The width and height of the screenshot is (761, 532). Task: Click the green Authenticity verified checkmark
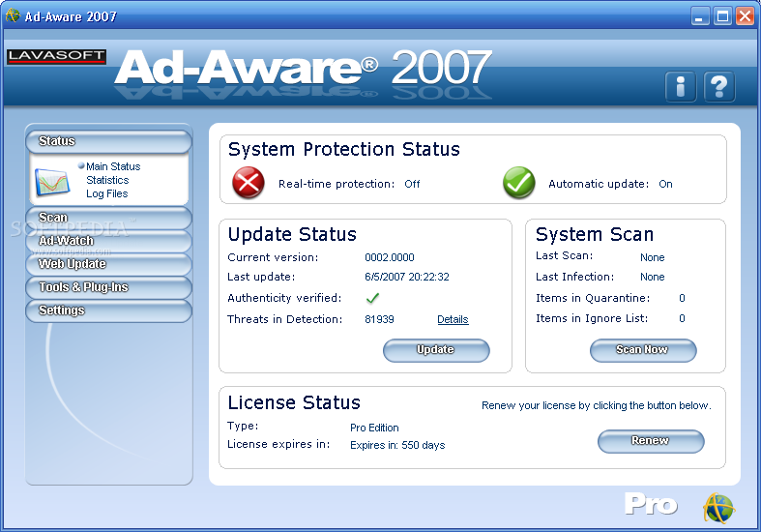click(372, 298)
